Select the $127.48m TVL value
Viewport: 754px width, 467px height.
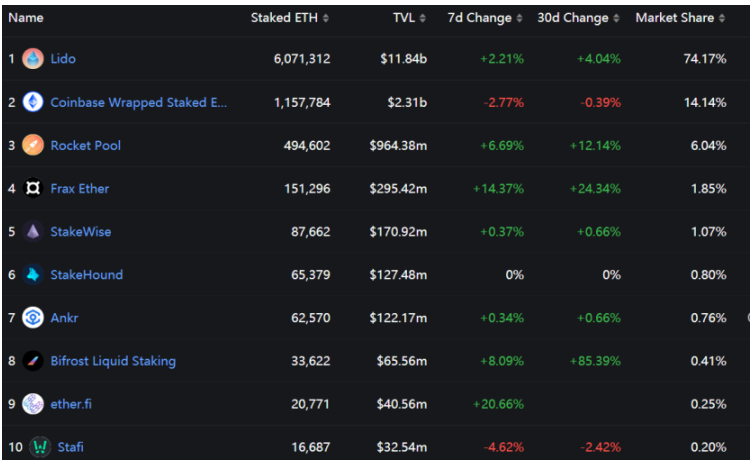[398, 275]
